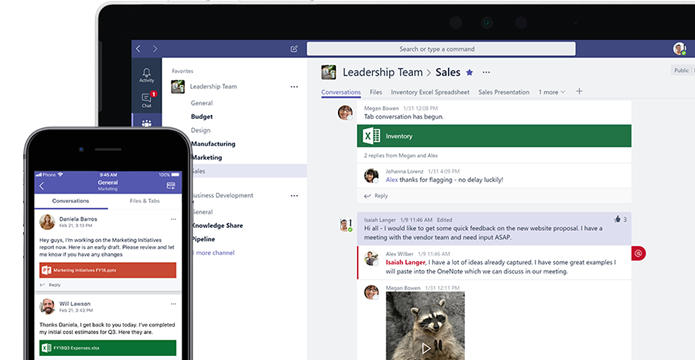This screenshot has height=360, width=695.
Task: Open Daniela Barros message options ellipsis
Action: pos(173,219)
